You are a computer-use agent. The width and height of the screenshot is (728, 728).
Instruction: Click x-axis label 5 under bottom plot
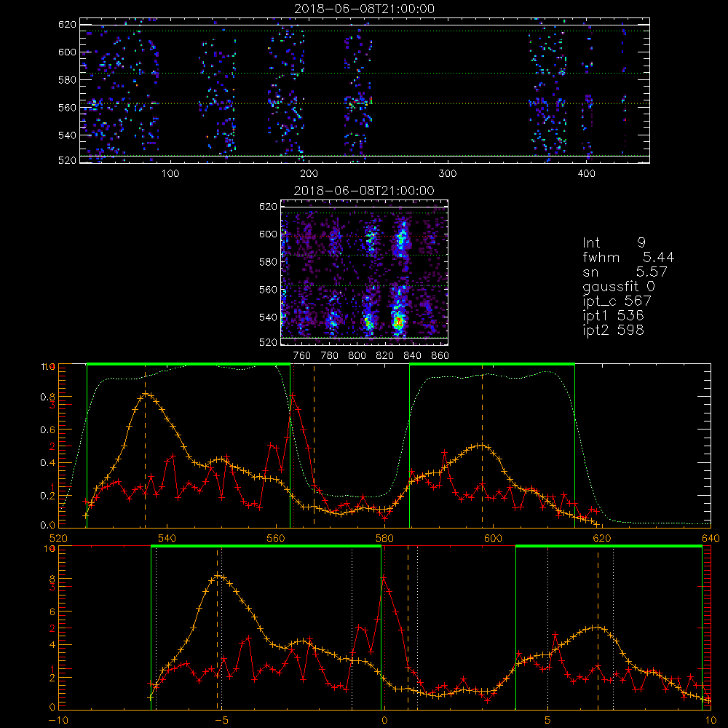[548, 720]
